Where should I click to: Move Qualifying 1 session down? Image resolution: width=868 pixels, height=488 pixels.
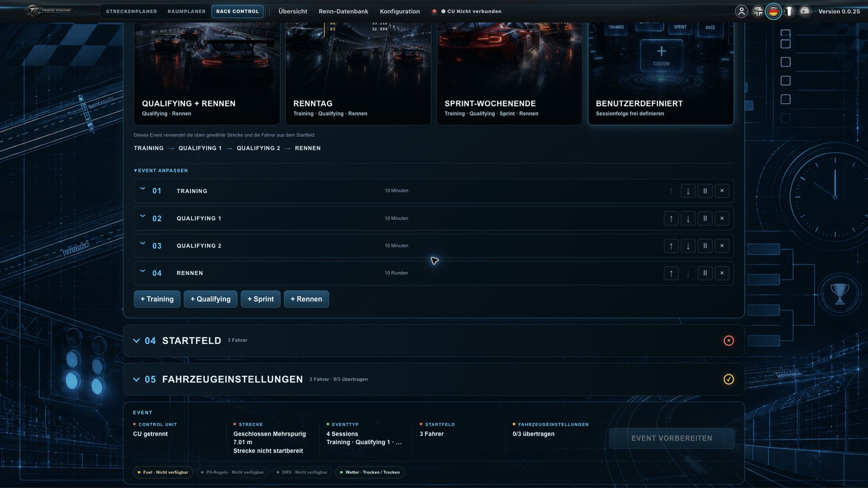click(688, 219)
